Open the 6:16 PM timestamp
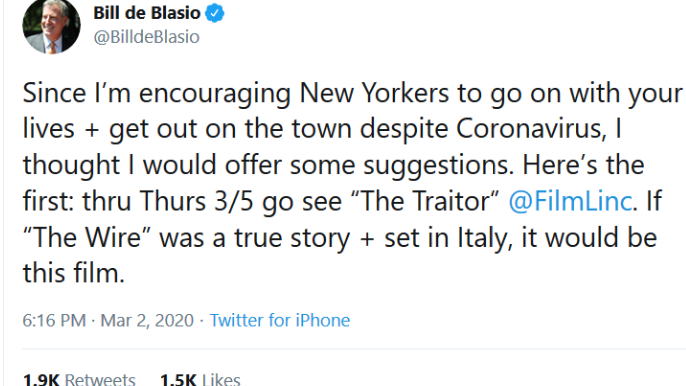Viewport: 686px width, 386px height. tap(54, 320)
